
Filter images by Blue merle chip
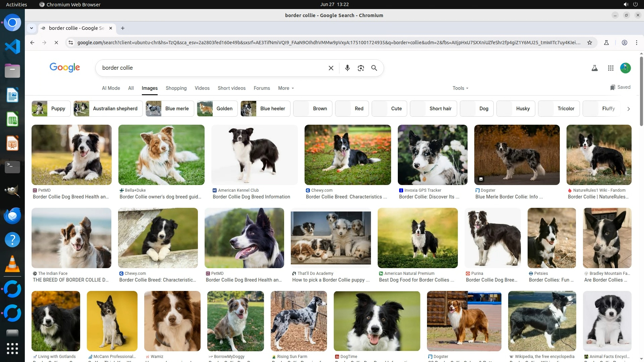(170, 109)
